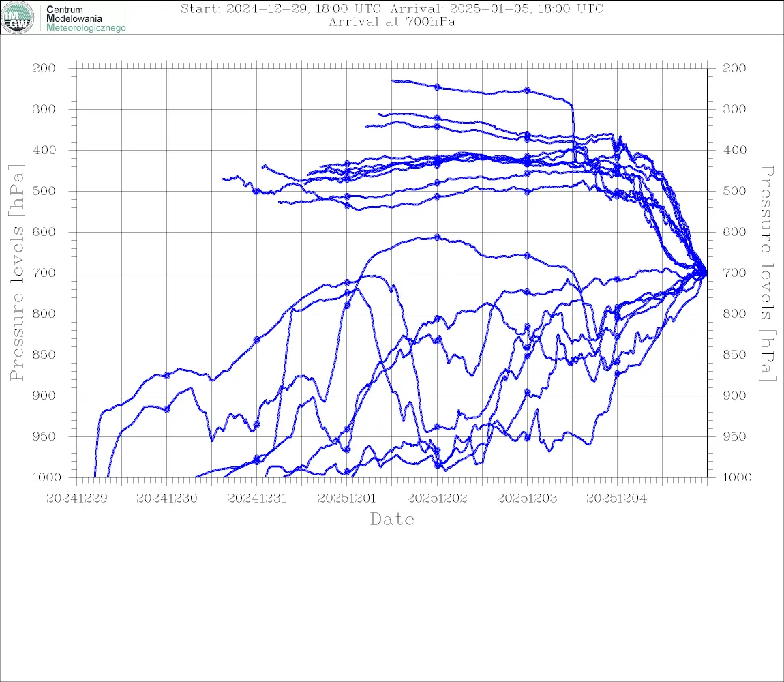
Task: Click the left axis 800 label
Action: (44, 314)
